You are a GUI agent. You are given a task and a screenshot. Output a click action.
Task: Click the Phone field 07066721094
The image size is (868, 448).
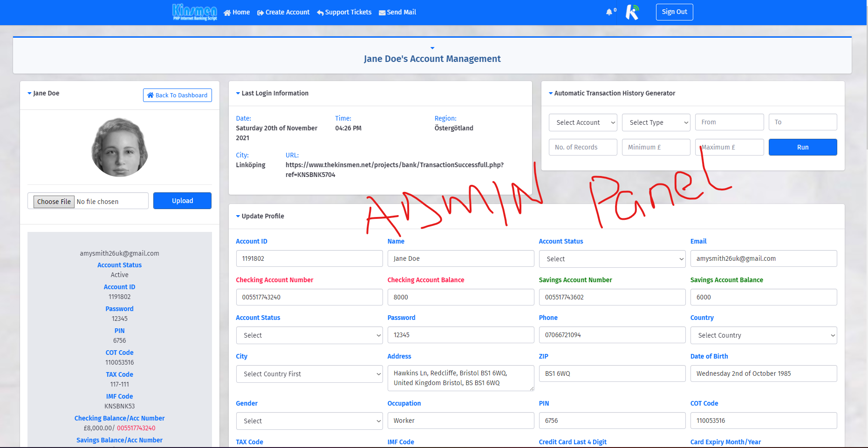pyautogui.click(x=612, y=335)
